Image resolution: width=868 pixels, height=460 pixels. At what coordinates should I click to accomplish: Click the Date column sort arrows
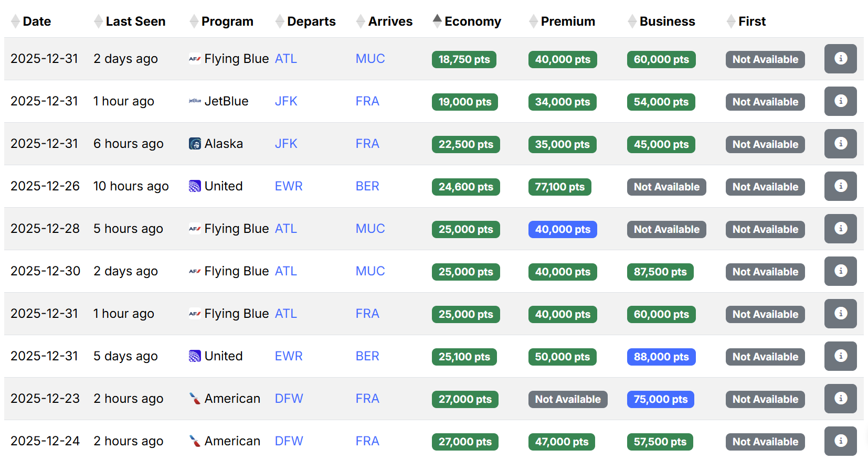pyautogui.click(x=16, y=22)
